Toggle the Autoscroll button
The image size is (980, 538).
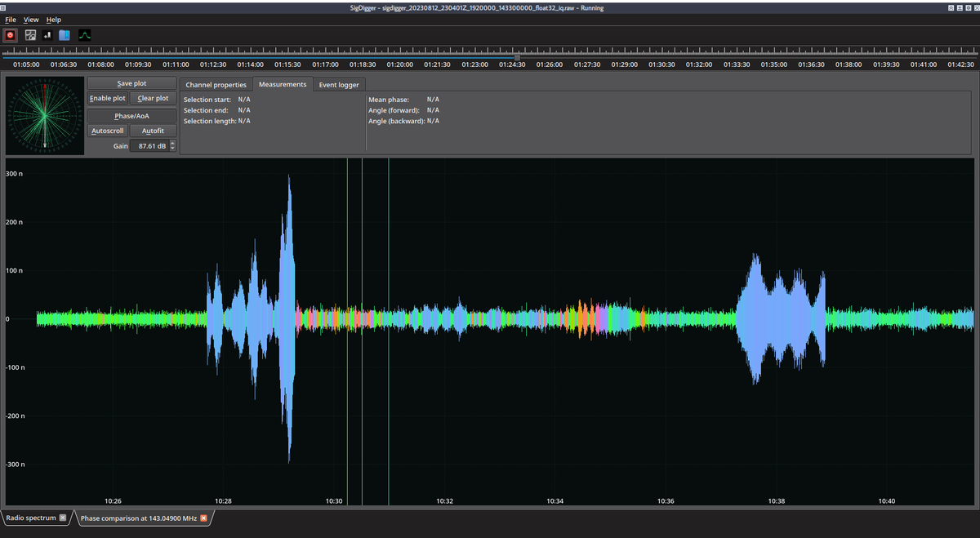[x=108, y=131]
